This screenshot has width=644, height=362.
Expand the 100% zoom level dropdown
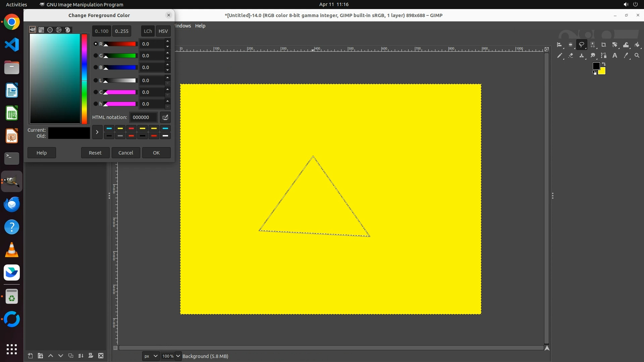click(178, 356)
